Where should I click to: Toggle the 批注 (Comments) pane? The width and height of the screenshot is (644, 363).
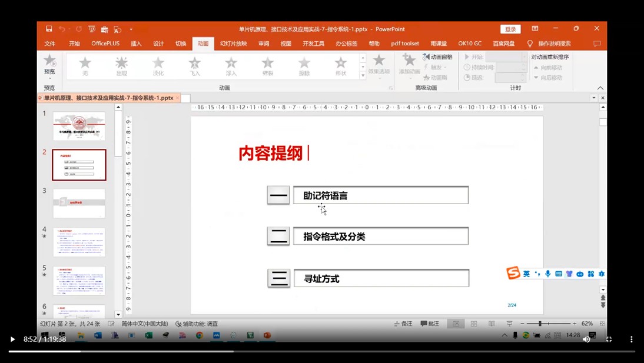[430, 324]
